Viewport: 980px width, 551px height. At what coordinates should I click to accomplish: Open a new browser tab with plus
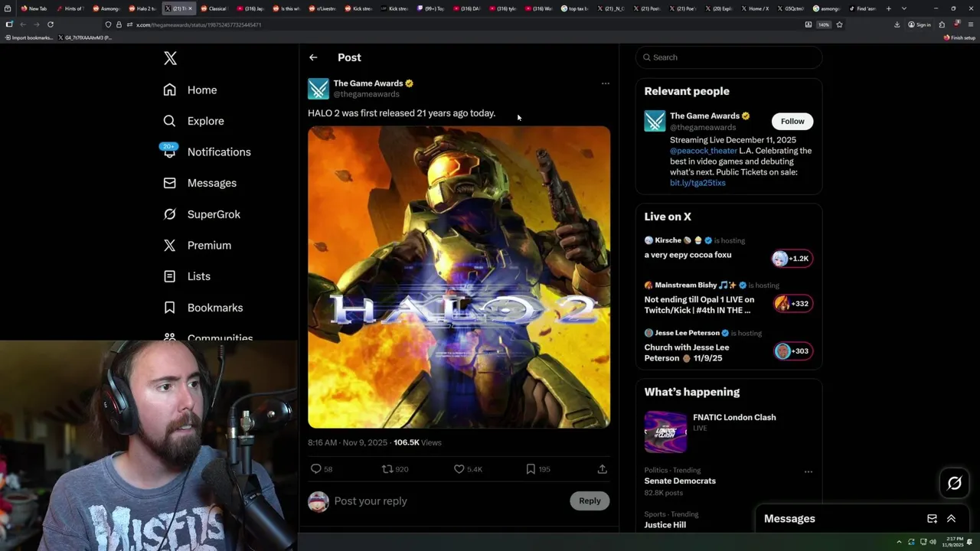point(888,8)
